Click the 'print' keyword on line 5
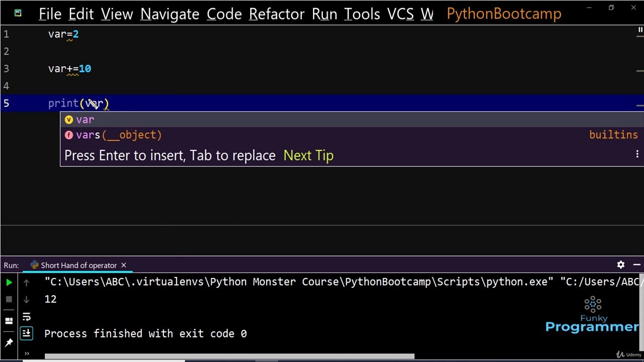Viewport: 644px width, 362px height. (x=63, y=104)
